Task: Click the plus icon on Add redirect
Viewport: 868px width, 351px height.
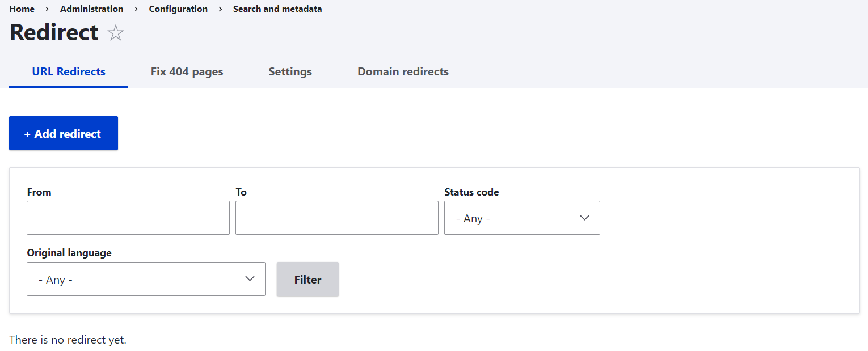Action: (x=27, y=133)
